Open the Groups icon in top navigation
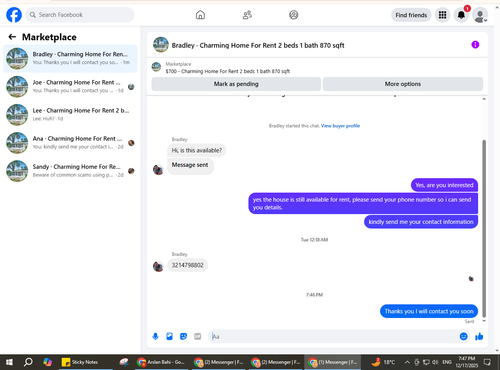This screenshot has width=500, height=370. [x=294, y=15]
